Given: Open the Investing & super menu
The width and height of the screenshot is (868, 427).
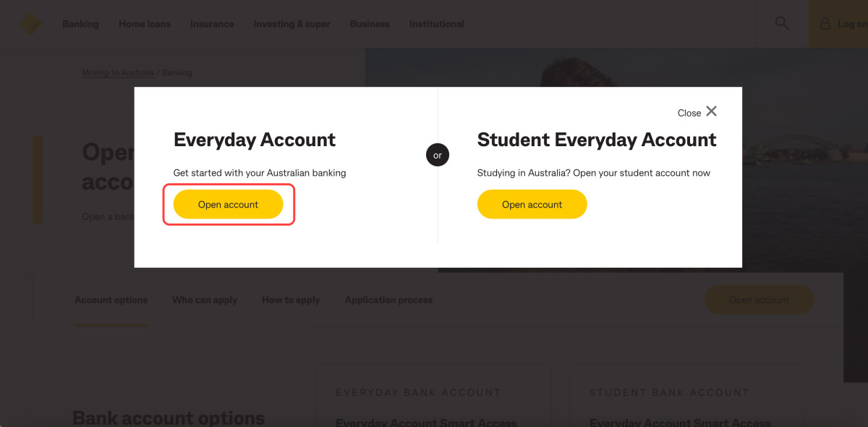Looking at the screenshot, I should point(292,24).
